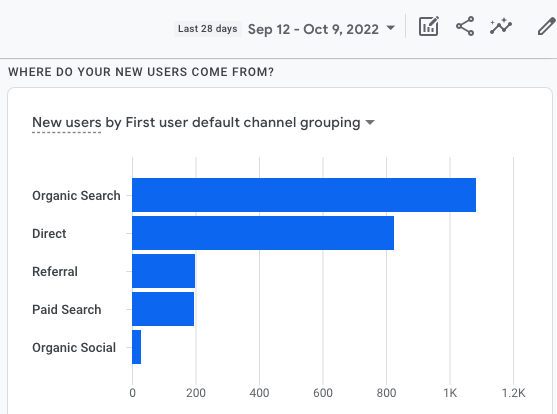Screen dimensions: 557x414
Task: Open the customize report chart icon
Action: (x=429, y=26)
